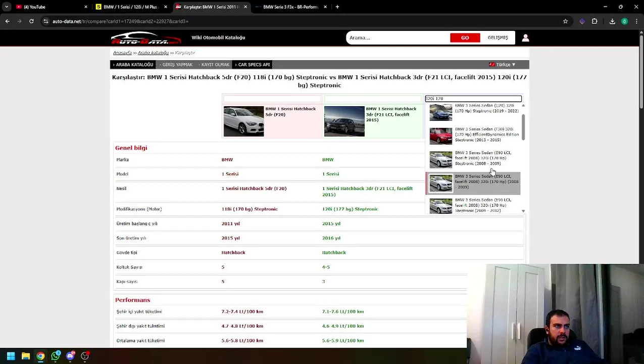Image resolution: width=644 pixels, height=364 pixels.
Task: Open File Explorer from taskbar
Action: 26,356
